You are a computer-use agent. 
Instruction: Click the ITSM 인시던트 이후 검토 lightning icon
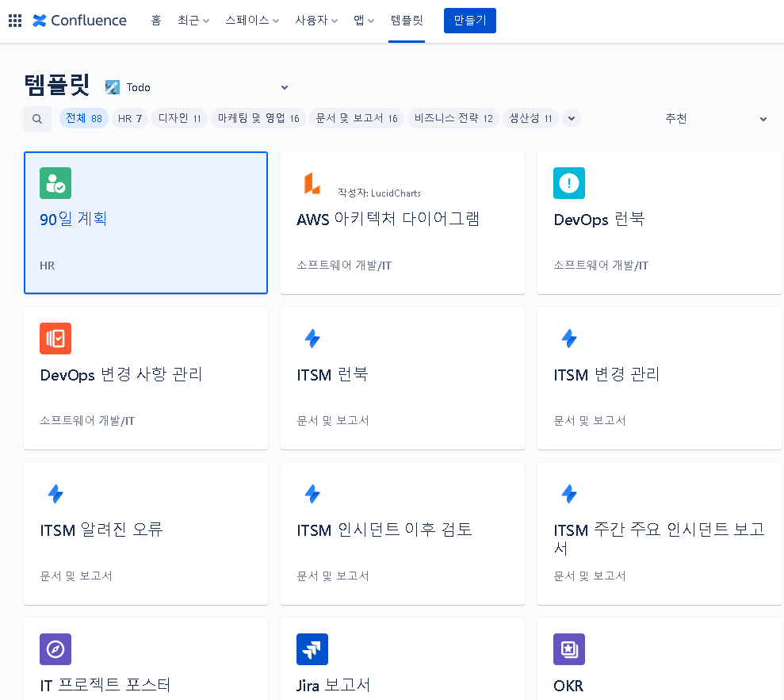pos(312,494)
